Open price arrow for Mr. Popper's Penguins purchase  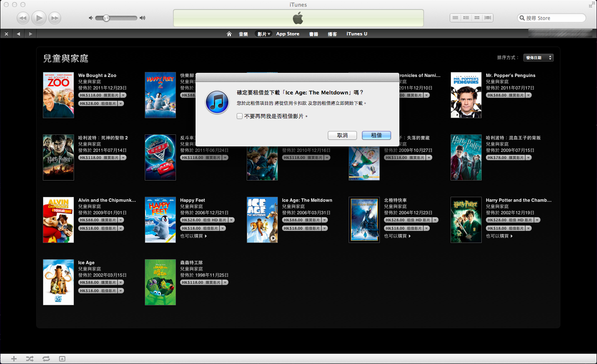coord(528,95)
